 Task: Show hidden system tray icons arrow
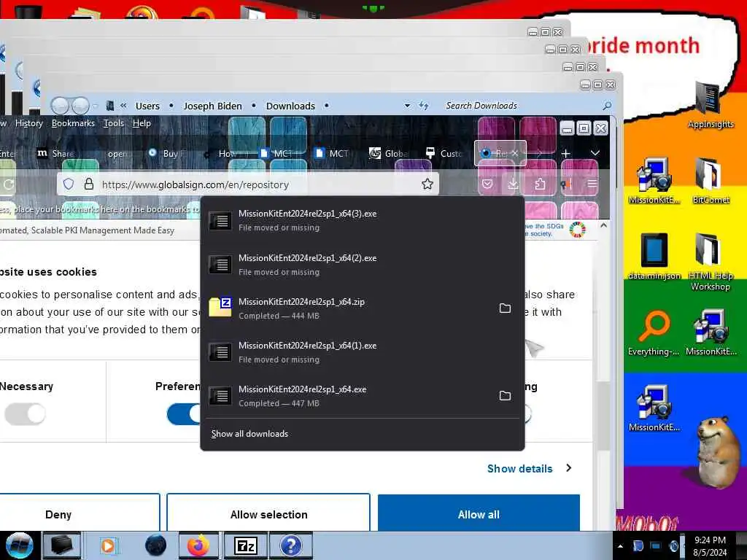point(620,545)
